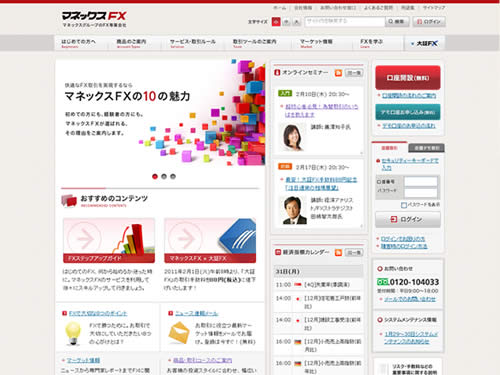Click the 一覧 button in online seminar panel
The width and height of the screenshot is (500, 375).
354,73
